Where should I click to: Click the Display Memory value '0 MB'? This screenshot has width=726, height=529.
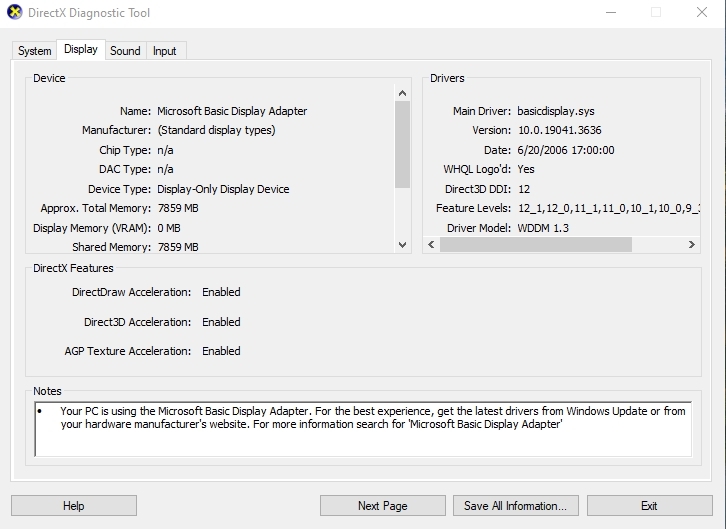coord(169,228)
